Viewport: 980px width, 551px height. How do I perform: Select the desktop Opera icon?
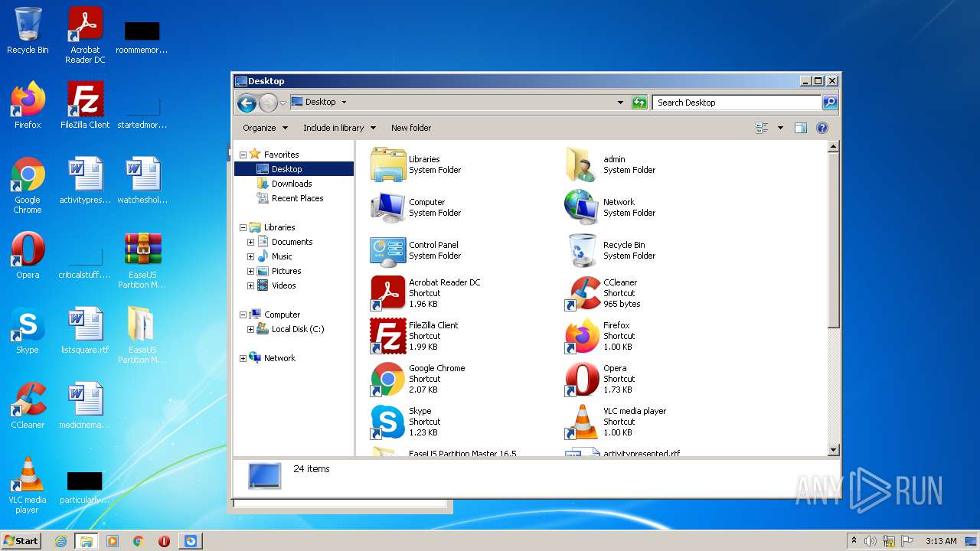28,256
